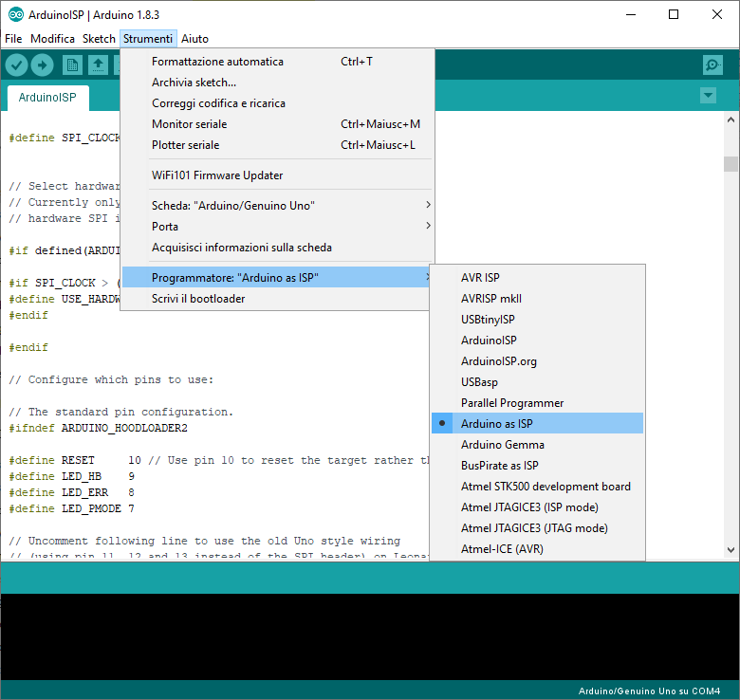
Task: Click the Open sketch toolbar icon
Action: (x=98, y=65)
